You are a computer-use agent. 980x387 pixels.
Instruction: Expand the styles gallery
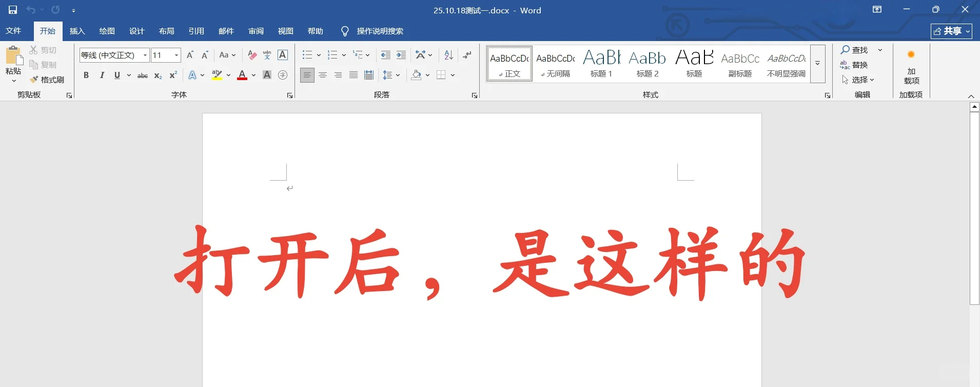tap(818, 64)
